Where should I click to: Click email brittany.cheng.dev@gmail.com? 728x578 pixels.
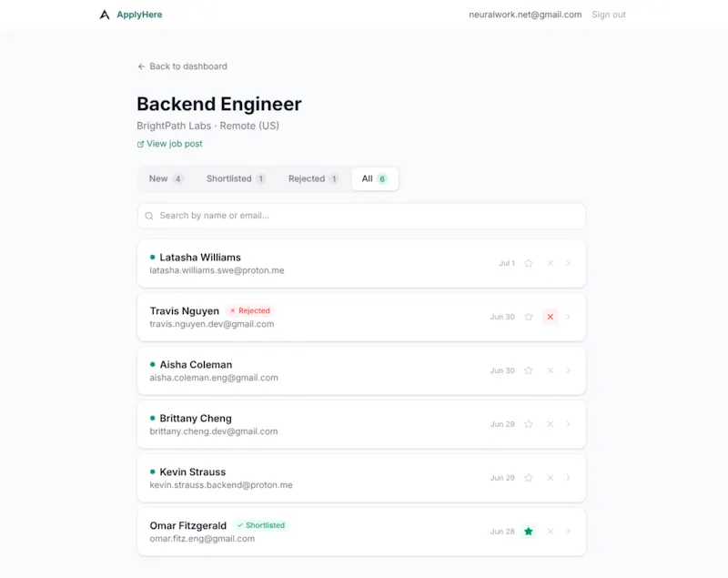tap(214, 431)
